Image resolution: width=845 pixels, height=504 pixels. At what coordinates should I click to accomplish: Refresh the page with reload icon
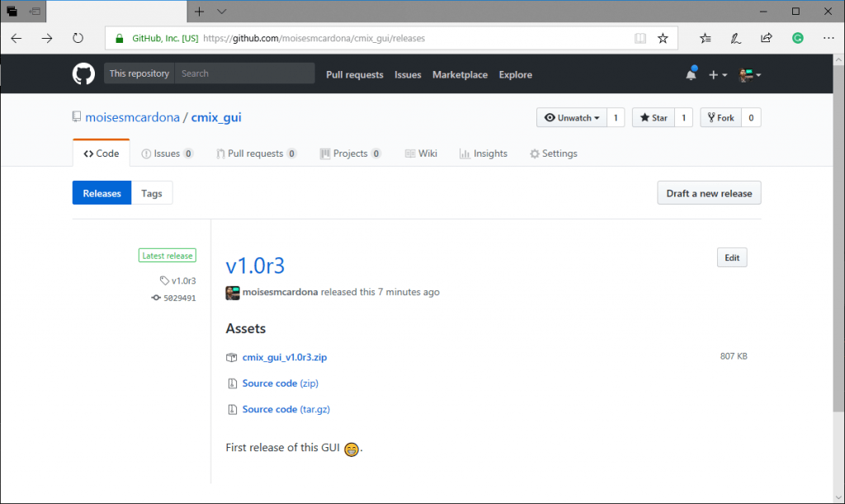(x=78, y=38)
